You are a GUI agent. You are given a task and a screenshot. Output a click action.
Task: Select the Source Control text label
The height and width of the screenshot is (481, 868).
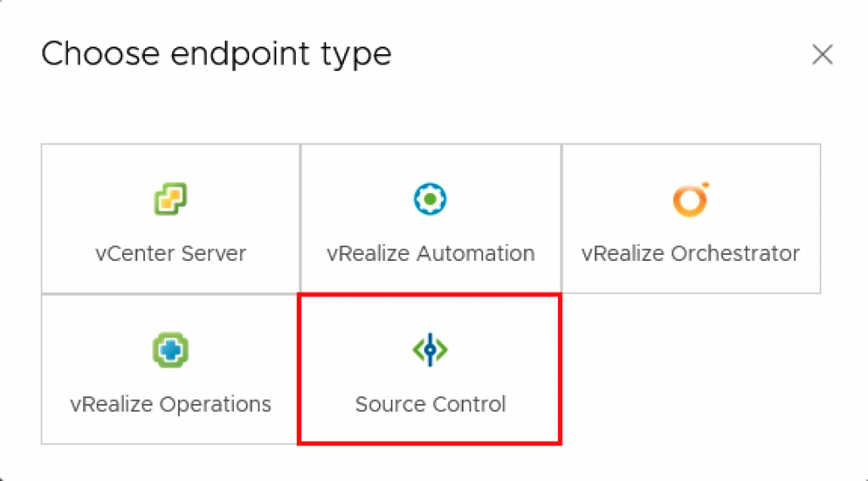point(431,405)
